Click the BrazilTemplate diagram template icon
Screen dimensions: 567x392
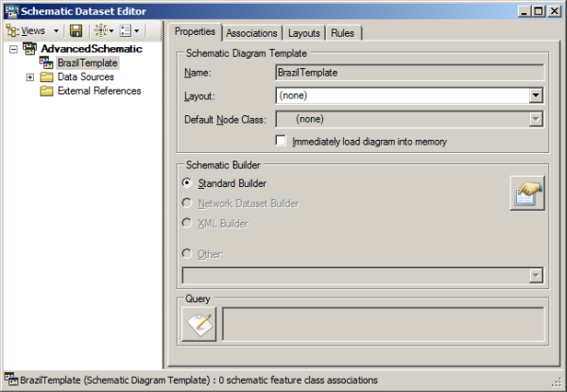coord(46,63)
